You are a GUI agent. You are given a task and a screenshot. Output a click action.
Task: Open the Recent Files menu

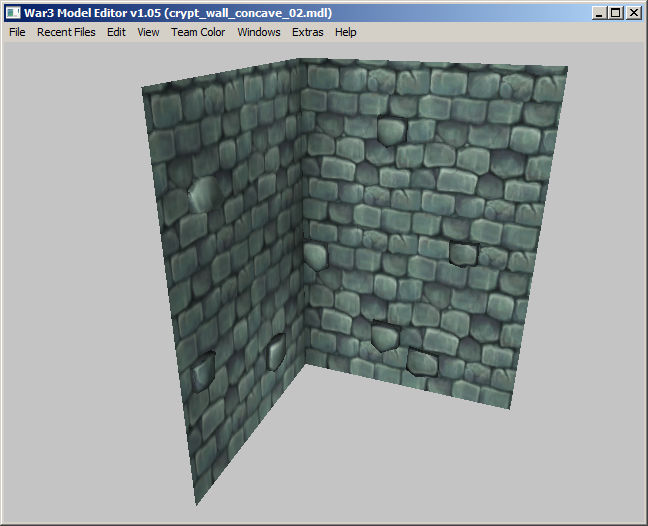point(66,32)
